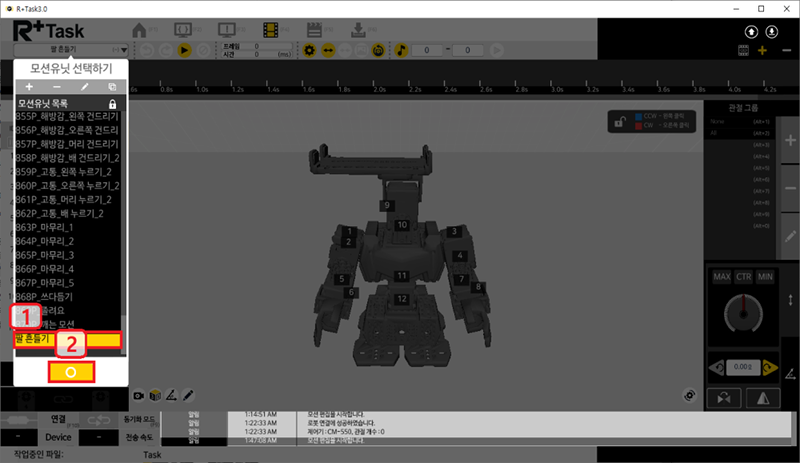Click the copy motion unit icon
This screenshot has width=800, height=463.
click(111, 88)
